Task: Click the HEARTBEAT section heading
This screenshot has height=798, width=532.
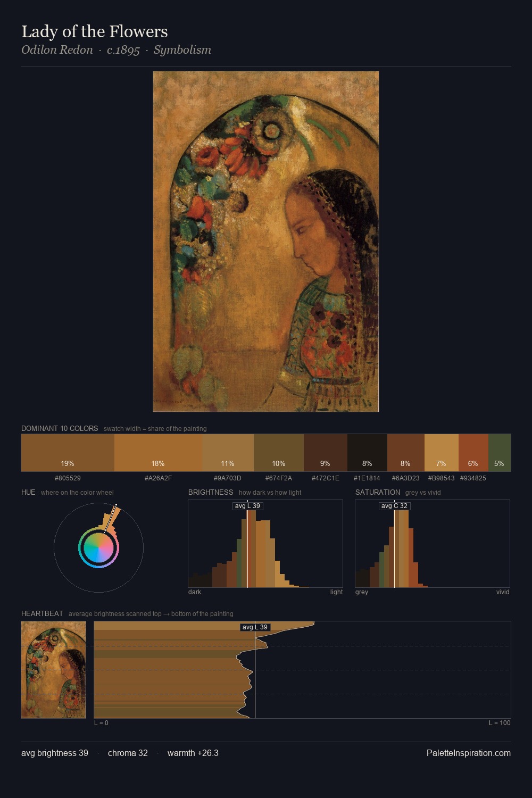Action: (x=42, y=613)
